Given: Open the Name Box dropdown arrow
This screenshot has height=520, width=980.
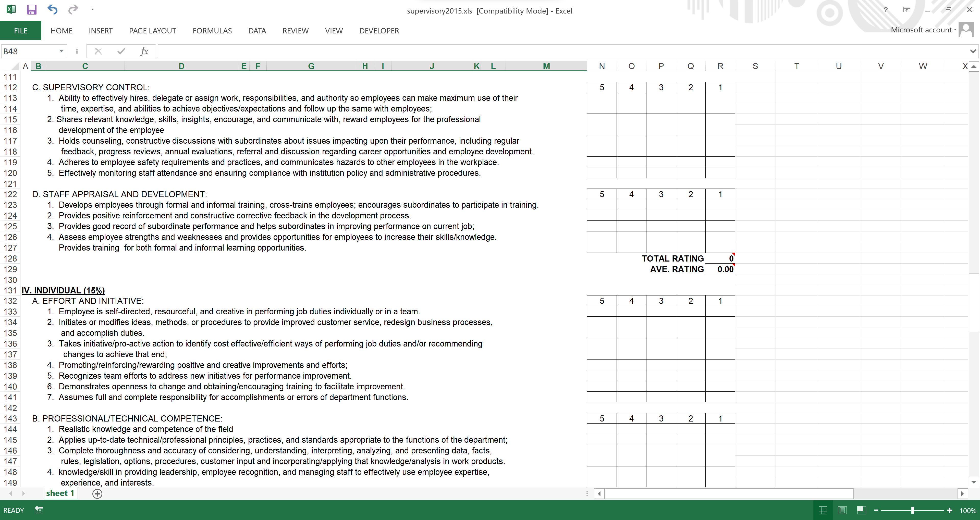Looking at the screenshot, I should [x=61, y=51].
